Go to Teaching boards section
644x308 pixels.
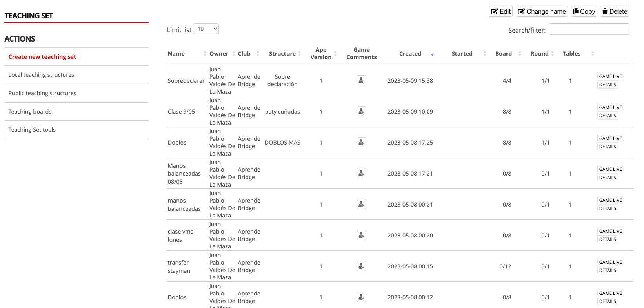coord(30,112)
